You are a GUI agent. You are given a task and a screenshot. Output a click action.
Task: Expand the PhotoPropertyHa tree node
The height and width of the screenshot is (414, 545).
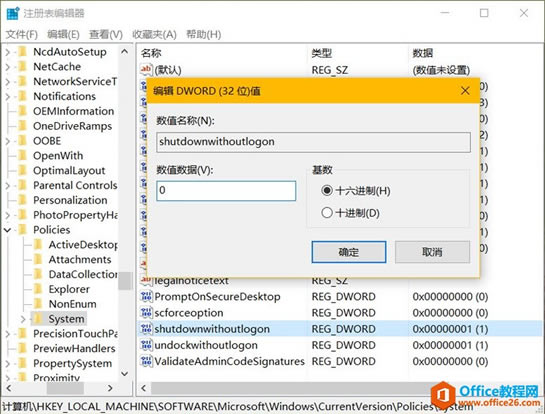pyautogui.click(x=8, y=215)
